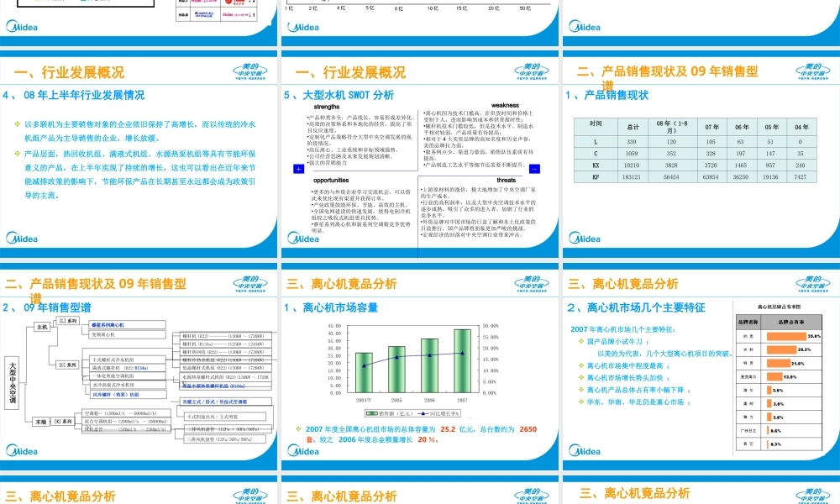Image resolution: width=840 pixels, height=504 pixels.
Task: Collapse the 末端 node in the product tree
Action: coord(39,422)
